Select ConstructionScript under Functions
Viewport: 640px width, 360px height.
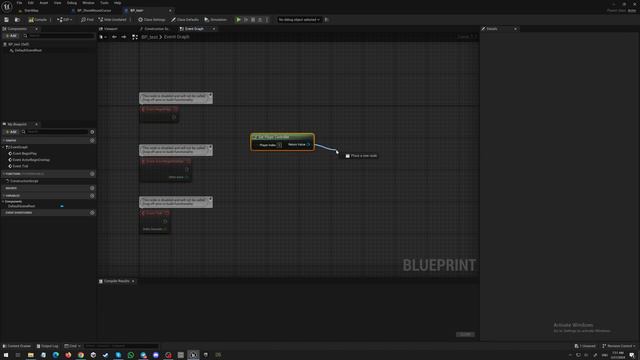click(x=24, y=181)
